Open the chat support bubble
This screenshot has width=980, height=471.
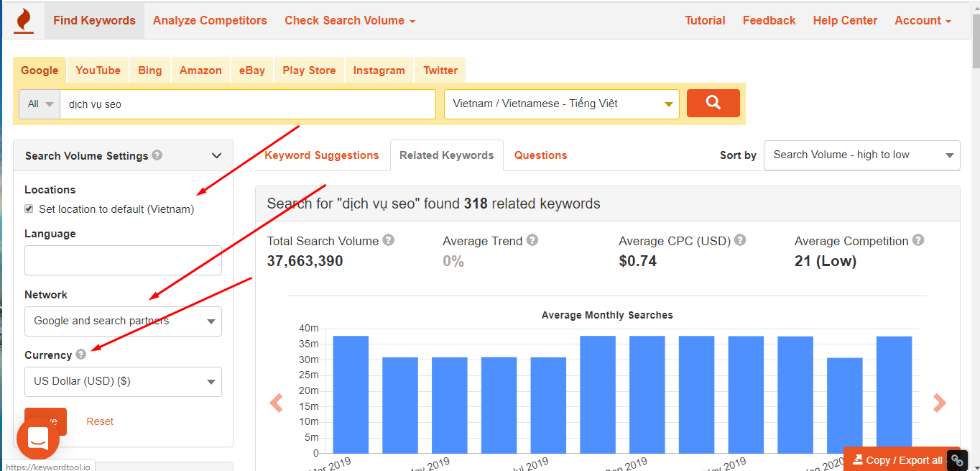tap(38, 438)
